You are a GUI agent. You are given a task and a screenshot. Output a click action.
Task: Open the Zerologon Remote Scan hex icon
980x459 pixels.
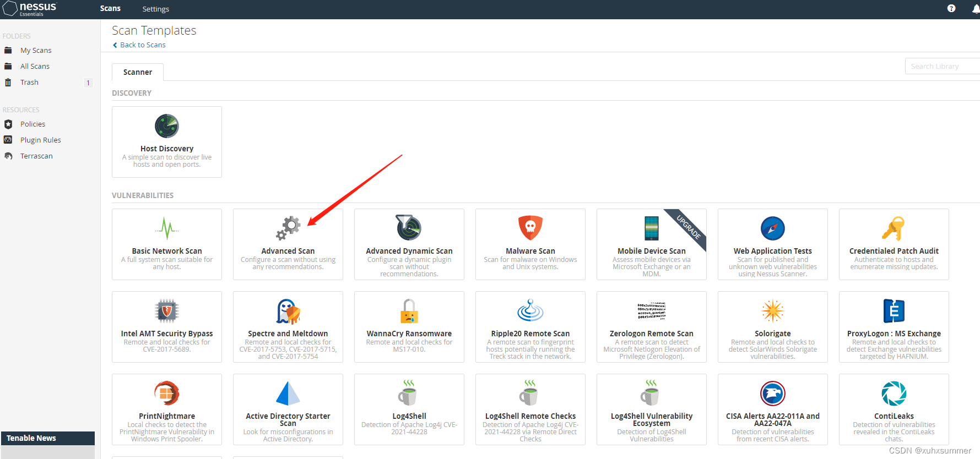click(x=652, y=310)
